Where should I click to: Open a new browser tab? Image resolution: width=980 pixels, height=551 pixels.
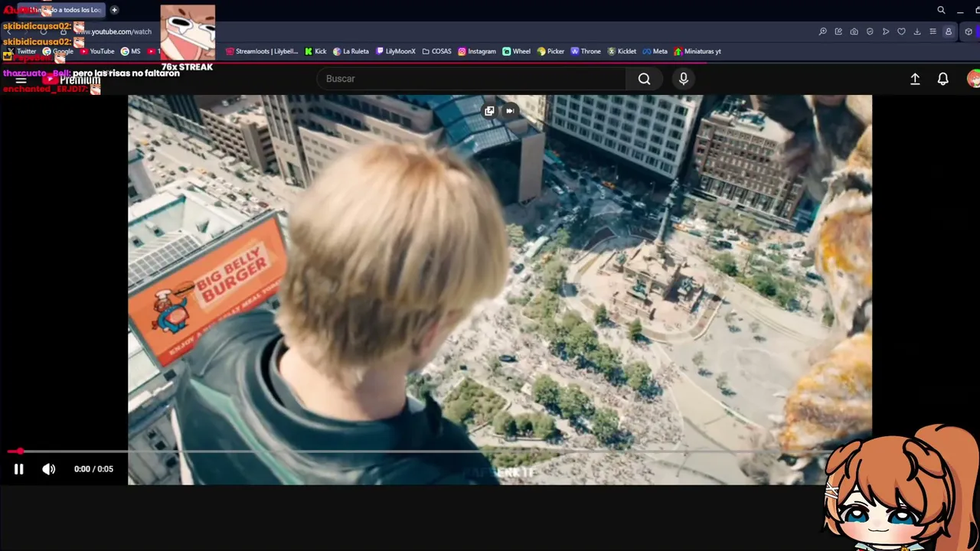pyautogui.click(x=114, y=10)
